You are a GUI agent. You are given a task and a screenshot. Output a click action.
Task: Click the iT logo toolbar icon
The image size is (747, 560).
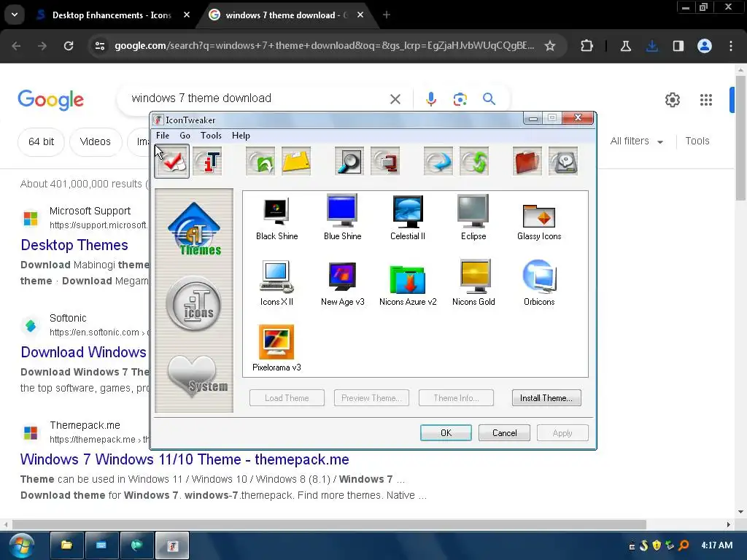coord(207,161)
